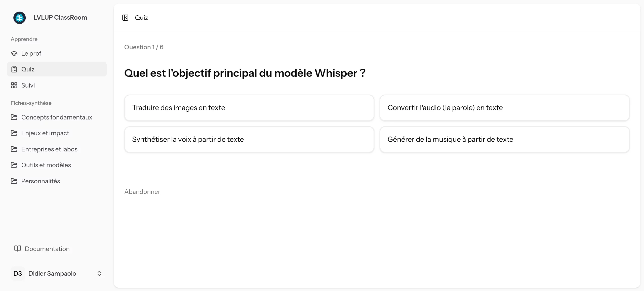The width and height of the screenshot is (644, 291).
Task: Click Abandonner to quit the quiz
Action: 142,191
